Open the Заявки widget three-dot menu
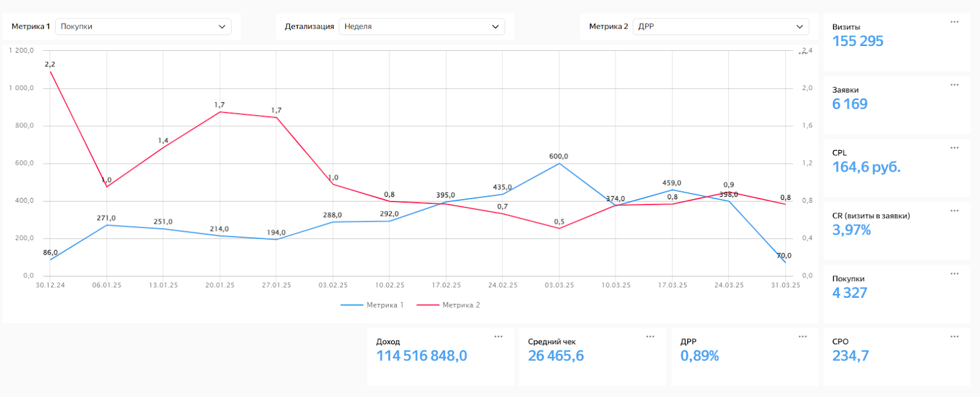Viewport: 980px width, 397px height. 954,85
